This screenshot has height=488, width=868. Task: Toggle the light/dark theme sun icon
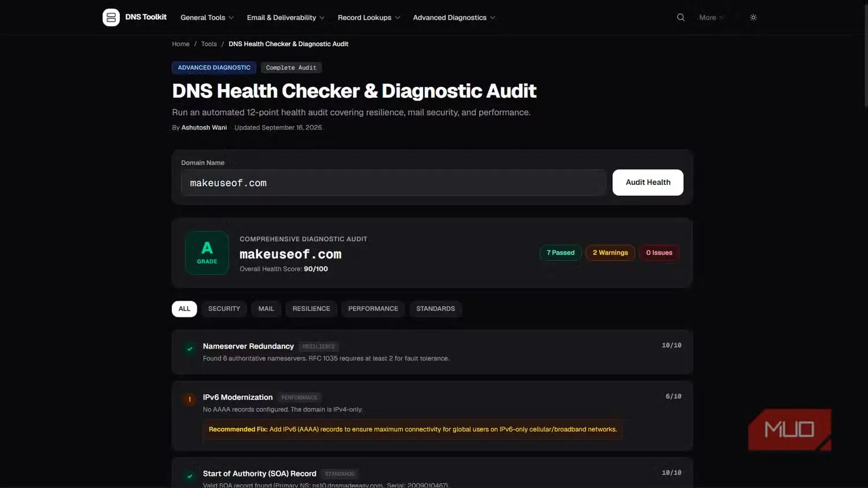(x=753, y=17)
